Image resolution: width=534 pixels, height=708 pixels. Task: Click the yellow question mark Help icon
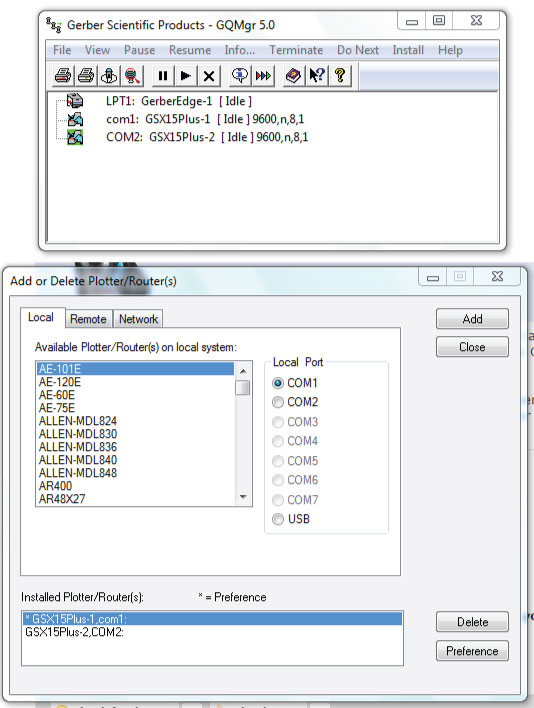(x=340, y=75)
